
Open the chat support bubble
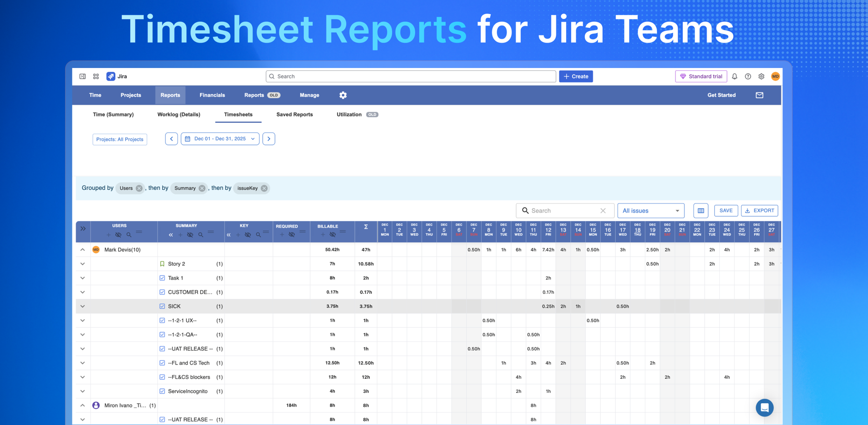tap(765, 408)
